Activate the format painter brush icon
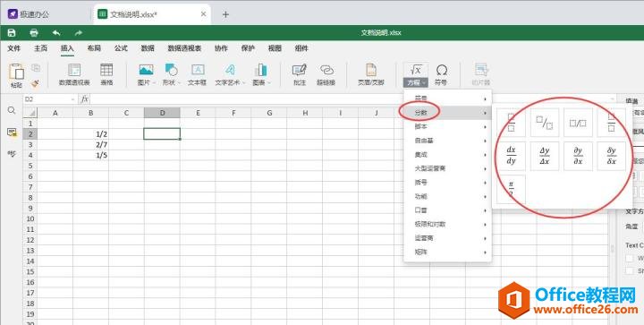 [36, 82]
